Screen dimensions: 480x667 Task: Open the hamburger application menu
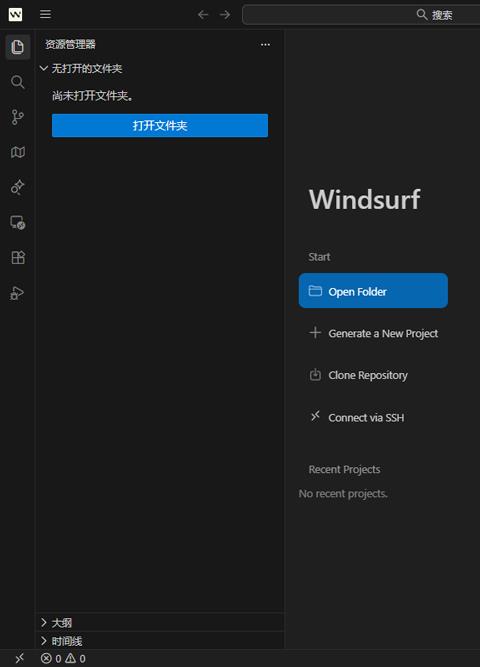pos(46,14)
